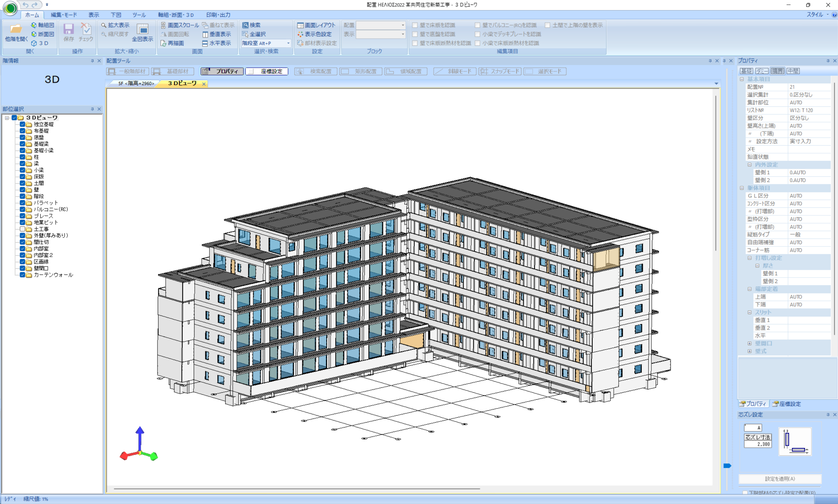Open 表示色設定 color settings
838x504 pixels.
(300, 34)
